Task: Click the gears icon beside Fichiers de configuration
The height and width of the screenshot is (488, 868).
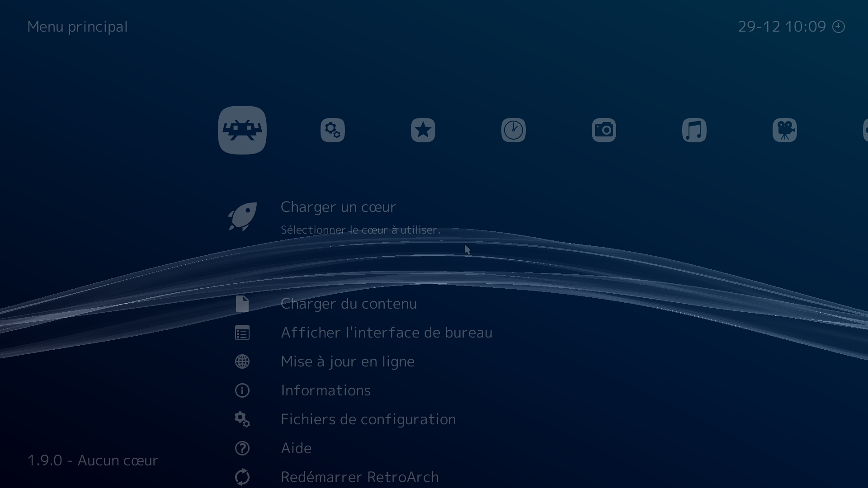Action: 242,419
